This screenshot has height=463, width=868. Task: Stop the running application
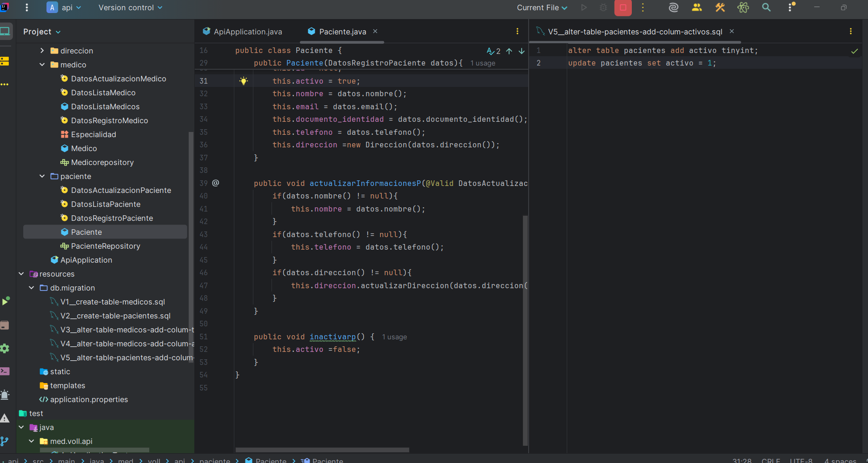[x=623, y=7]
